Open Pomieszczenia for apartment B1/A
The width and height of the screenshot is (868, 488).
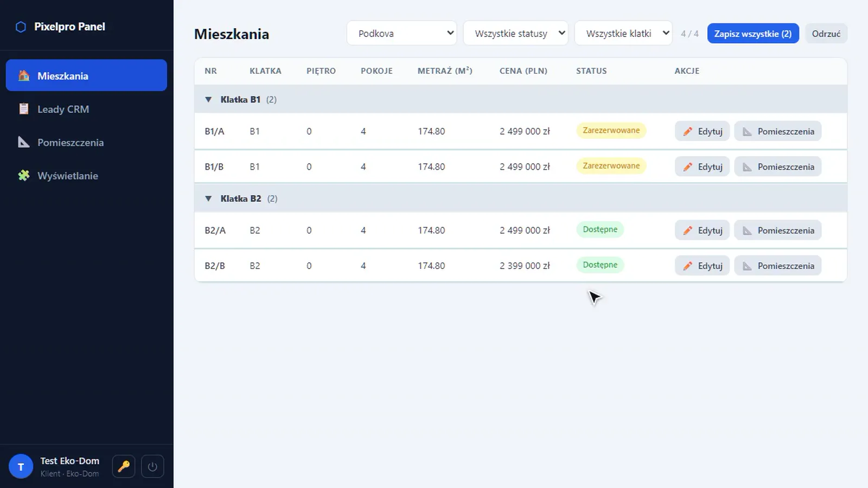coord(778,131)
